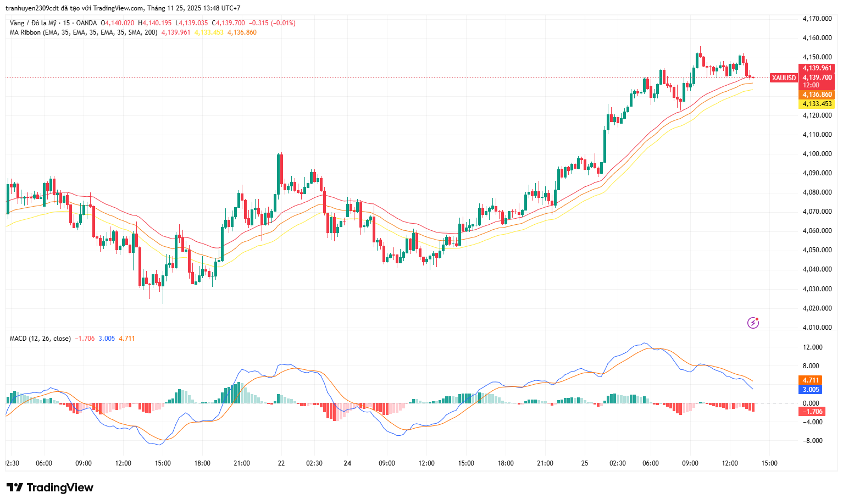Click the yellow 4,133.453 price axis label
Viewport: 843px width, 504px height.
[x=817, y=104]
